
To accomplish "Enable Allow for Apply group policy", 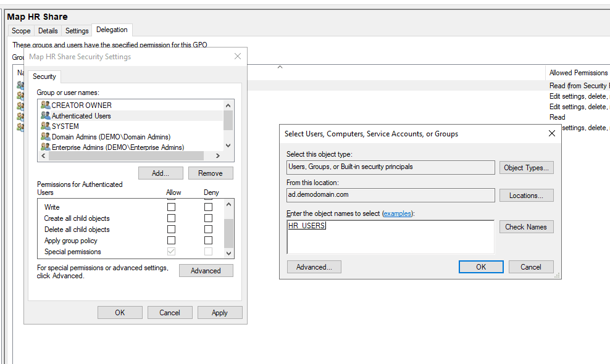I will click(x=171, y=241).
